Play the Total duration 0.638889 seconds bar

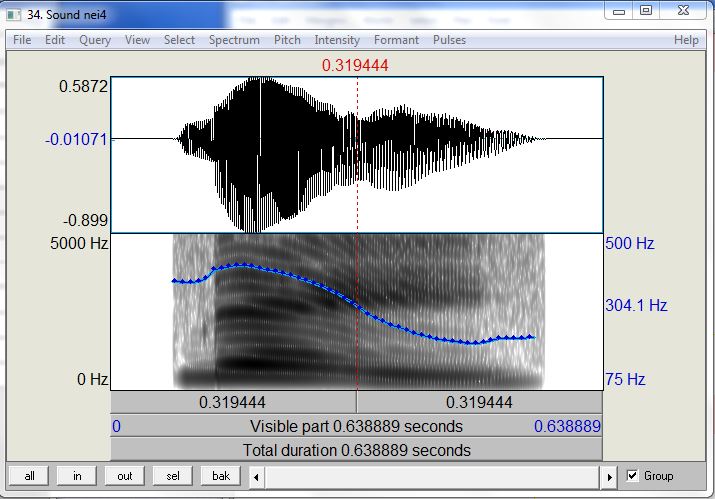[357, 450]
